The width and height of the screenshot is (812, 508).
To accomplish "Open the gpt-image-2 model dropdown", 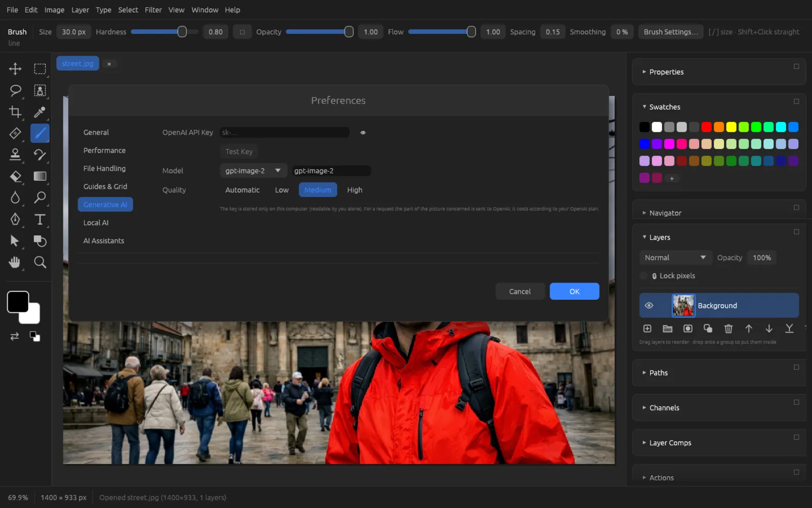I will tap(253, 171).
